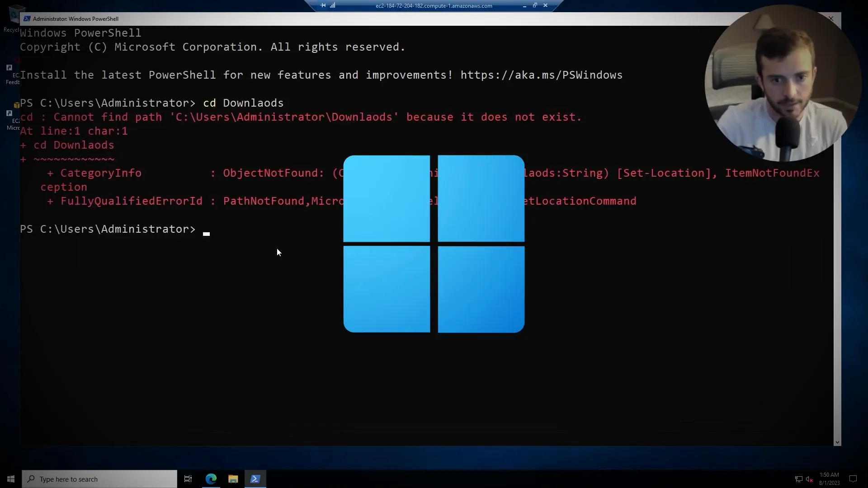Click the scrollbar down arrow in PowerShell
Image resolution: width=868 pixels, height=488 pixels.
pos(837,442)
